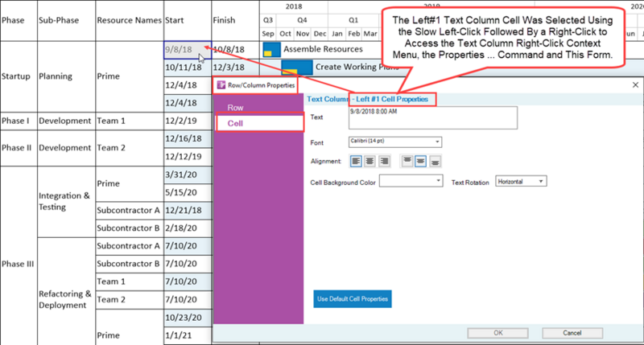This screenshot has width=644, height=345.
Task: Select the 12/2/19 start cell
Action: tap(188, 121)
